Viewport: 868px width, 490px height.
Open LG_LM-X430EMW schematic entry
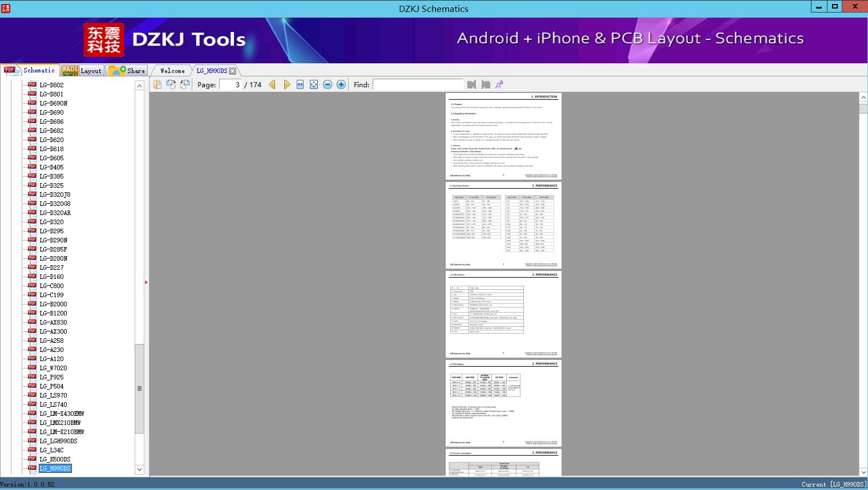62,414
